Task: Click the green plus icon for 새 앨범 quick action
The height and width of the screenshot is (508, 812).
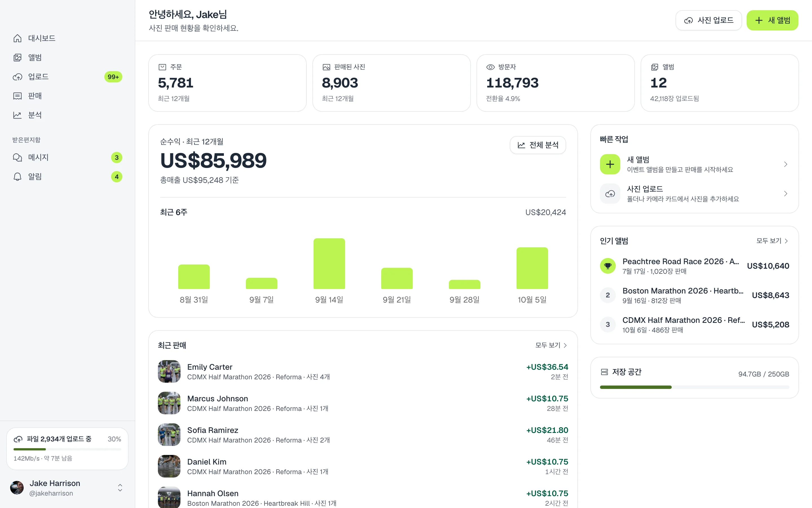Action: pyautogui.click(x=610, y=164)
